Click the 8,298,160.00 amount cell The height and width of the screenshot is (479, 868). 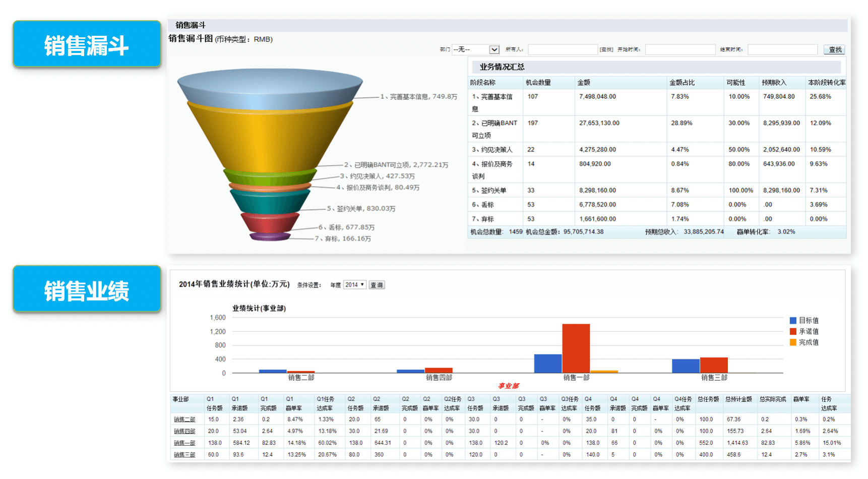597,191
